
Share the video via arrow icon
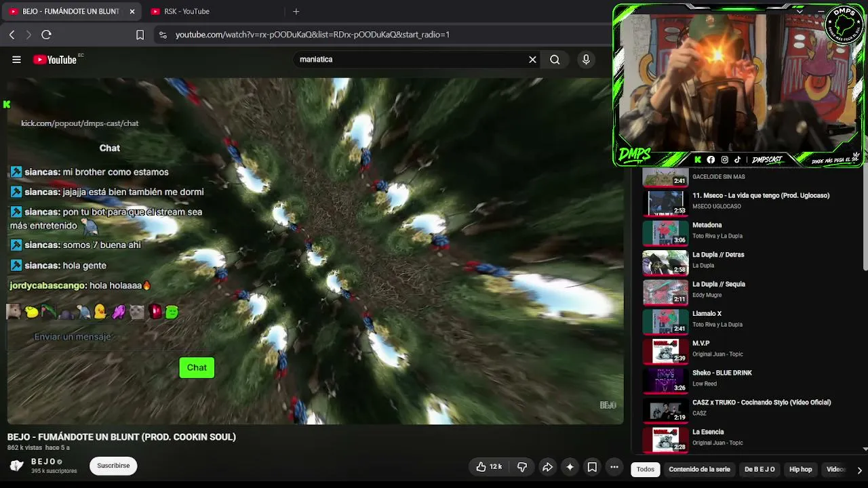[x=547, y=467]
